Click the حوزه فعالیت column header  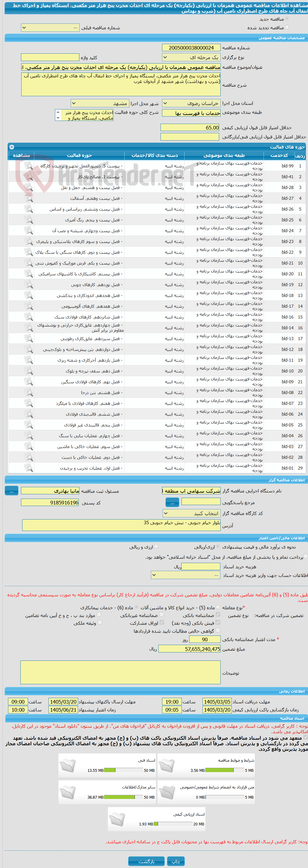tap(79, 155)
